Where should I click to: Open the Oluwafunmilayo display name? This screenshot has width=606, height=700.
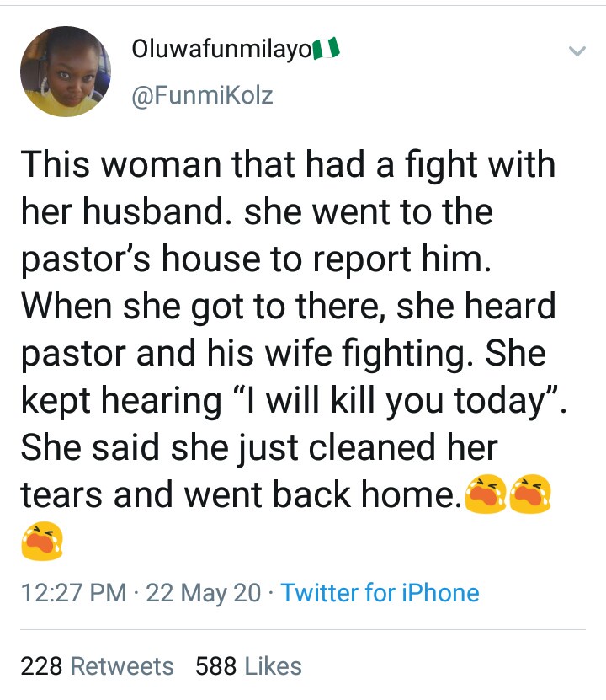pos(221,51)
